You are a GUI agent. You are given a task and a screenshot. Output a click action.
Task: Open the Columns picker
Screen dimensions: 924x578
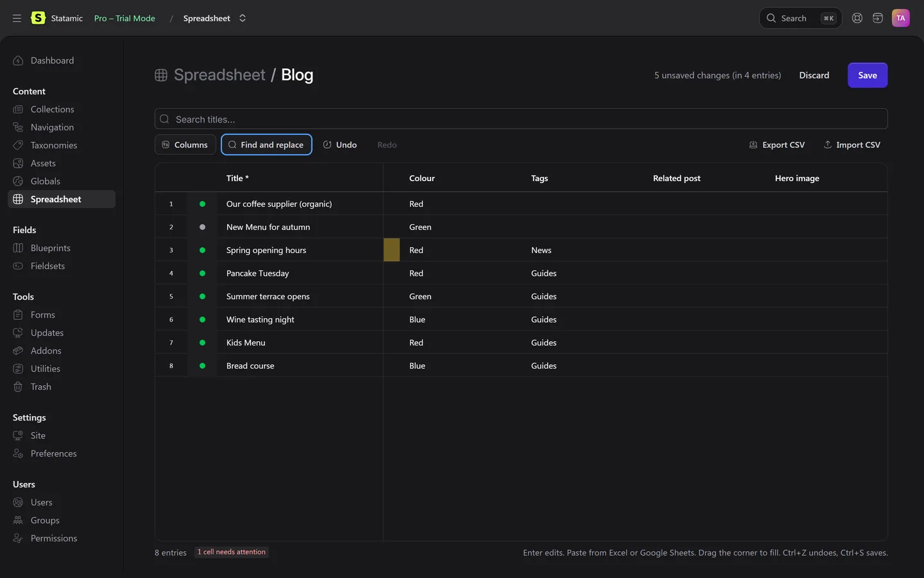point(185,144)
